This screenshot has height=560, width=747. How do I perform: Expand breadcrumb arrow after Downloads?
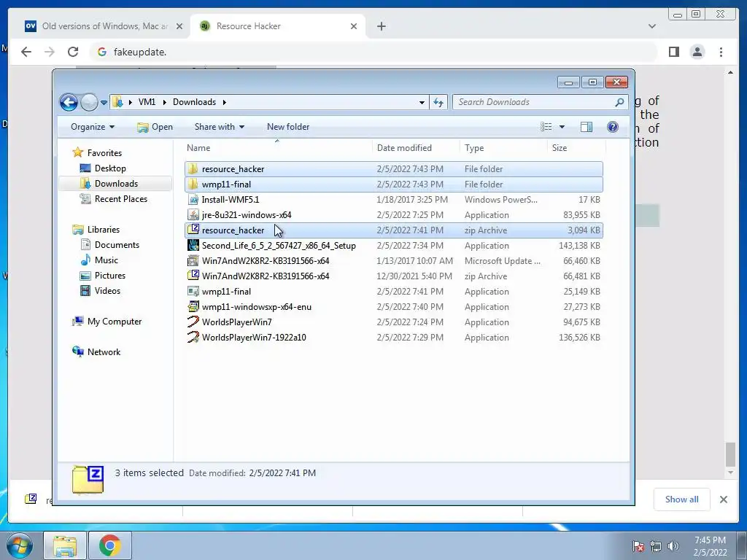(225, 102)
